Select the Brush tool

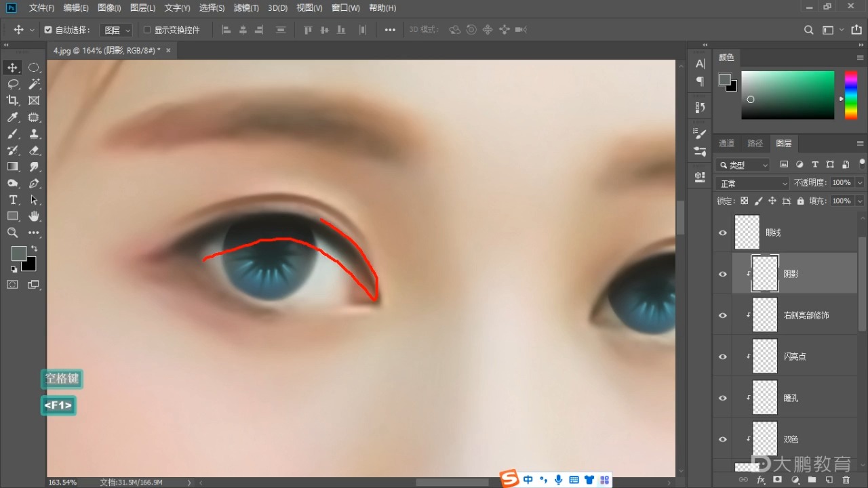pos(12,134)
